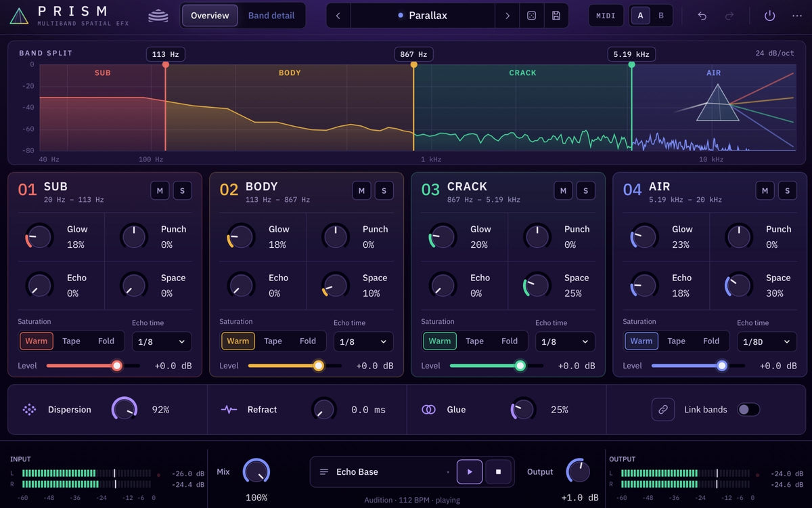Screen dimensions: 812x508
Task: Solo the AIR band
Action: 787,190
